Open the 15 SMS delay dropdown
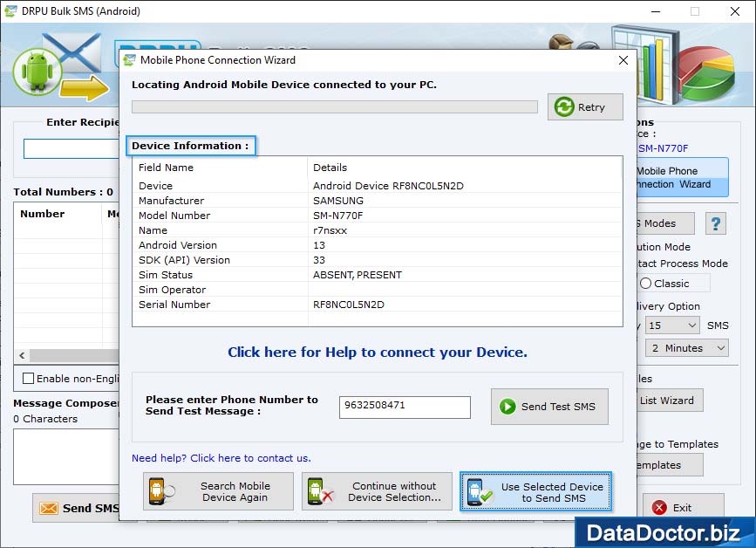 point(672,325)
